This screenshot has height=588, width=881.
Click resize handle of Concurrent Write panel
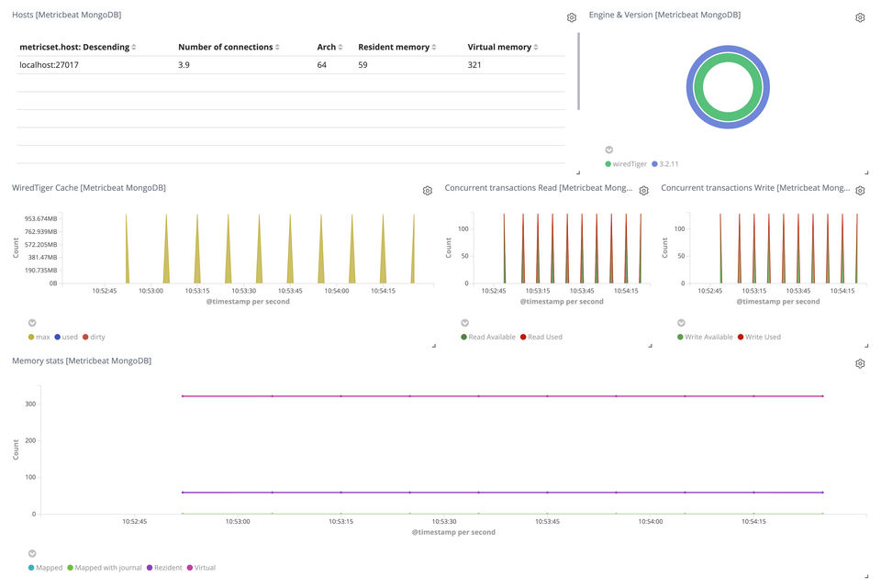click(866, 346)
